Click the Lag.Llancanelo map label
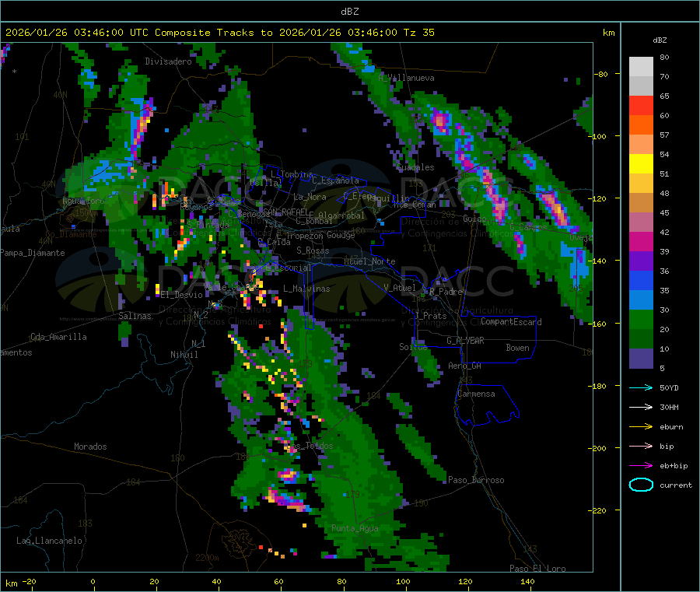 pos(50,541)
